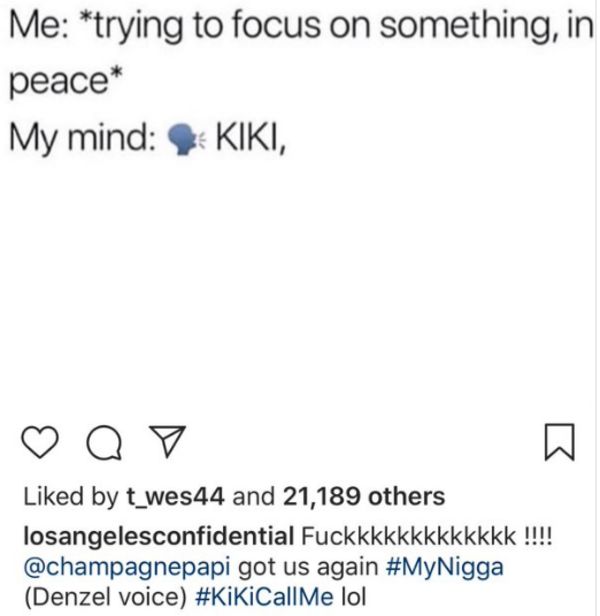Open the #KiKiCallMe hashtag
600x616 pixels.
point(264,596)
